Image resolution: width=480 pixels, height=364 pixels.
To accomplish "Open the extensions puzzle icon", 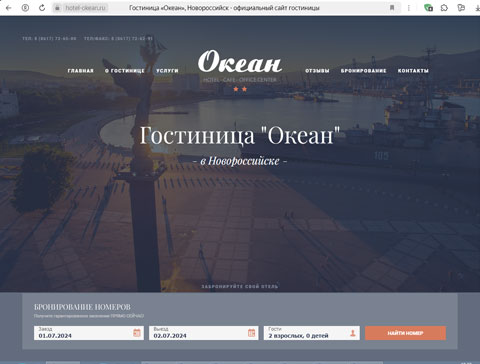I will tap(444, 8).
